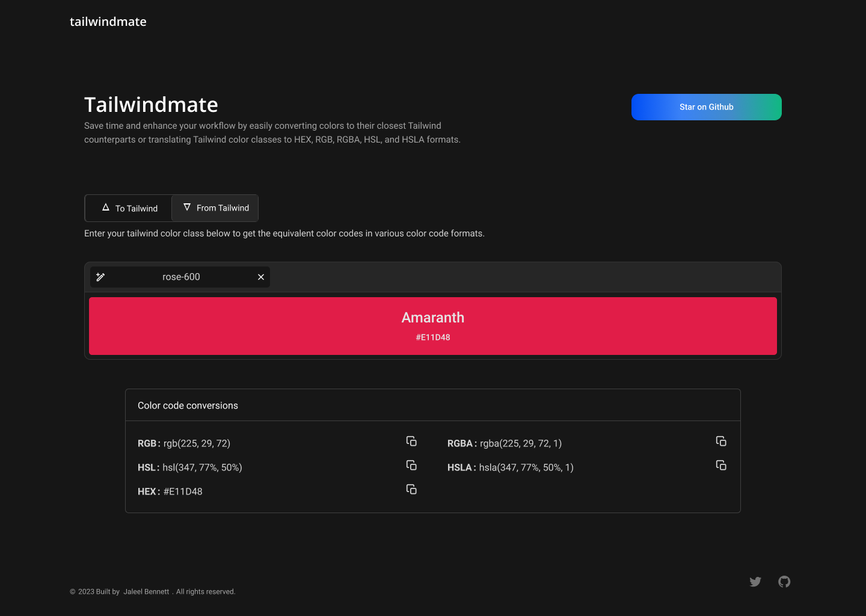Click the HSLA: hsla(347, 77%, 50%, 1) text
This screenshot has width=866, height=616.
pos(511,467)
